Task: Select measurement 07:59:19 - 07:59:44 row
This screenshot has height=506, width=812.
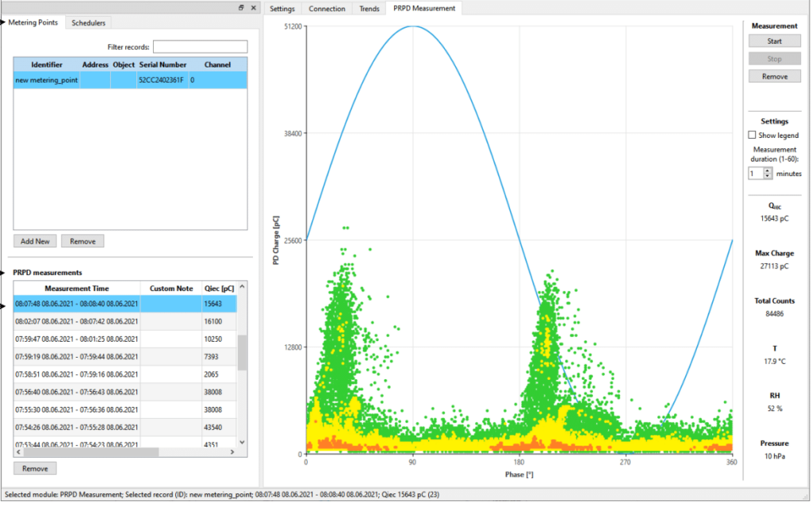Action: (x=125, y=357)
